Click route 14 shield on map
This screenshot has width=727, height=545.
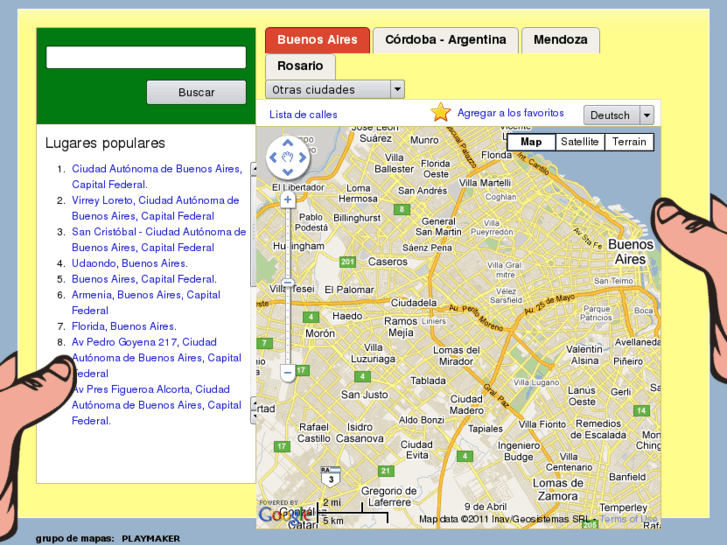[x=641, y=410]
